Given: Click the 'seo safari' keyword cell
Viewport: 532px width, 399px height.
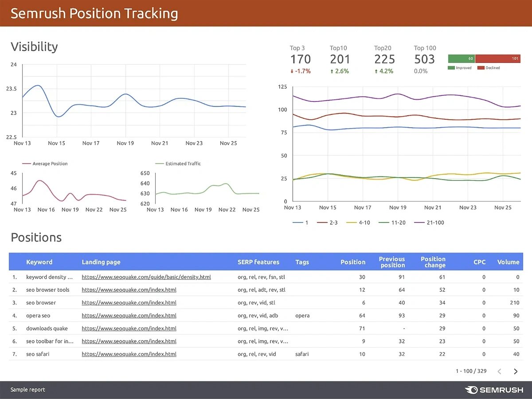Looking at the screenshot, I should coord(38,354).
